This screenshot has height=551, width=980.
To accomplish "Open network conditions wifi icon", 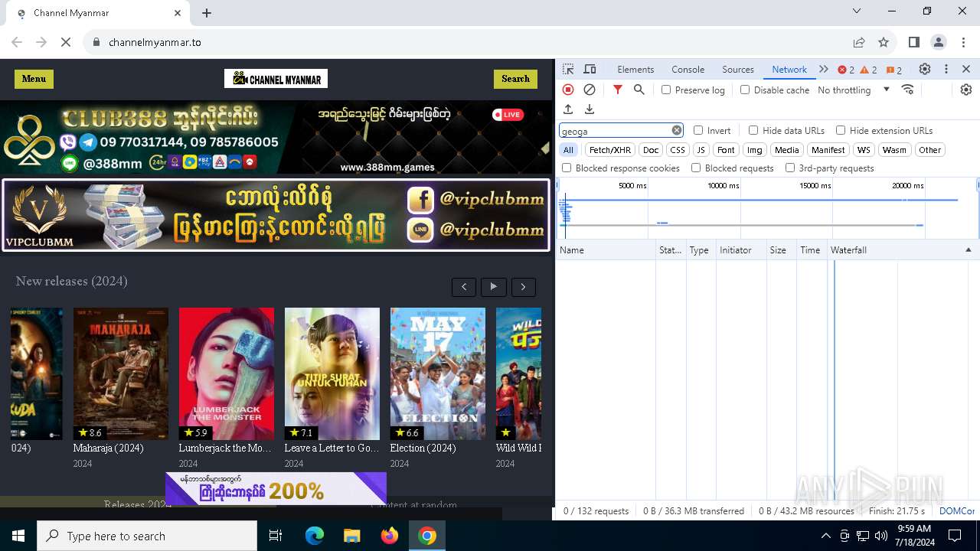I will click(908, 90).
